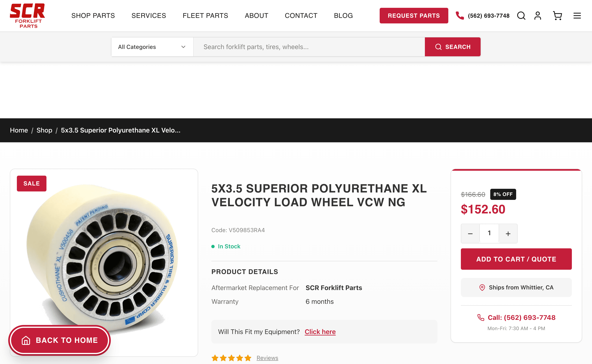Click the ADD TO CART / QUOTE button
The height and width of the screenshot is (364, 592).
[x=516, y=259]
